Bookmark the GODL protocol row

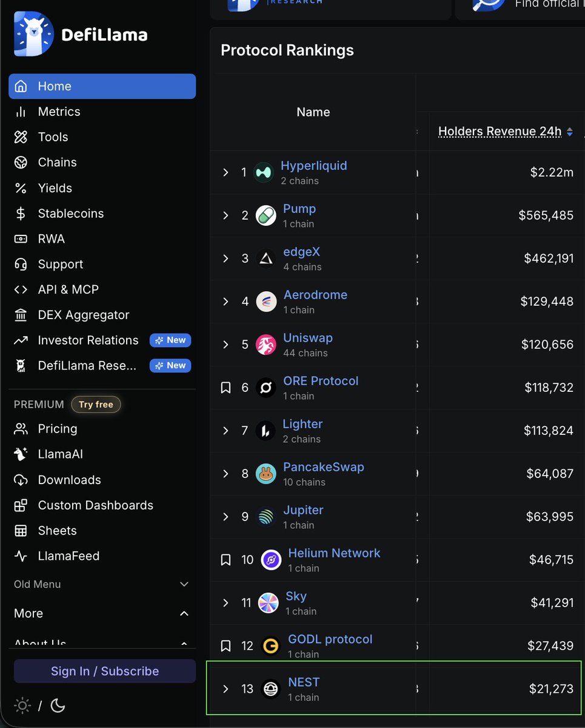tap(226, 646)
